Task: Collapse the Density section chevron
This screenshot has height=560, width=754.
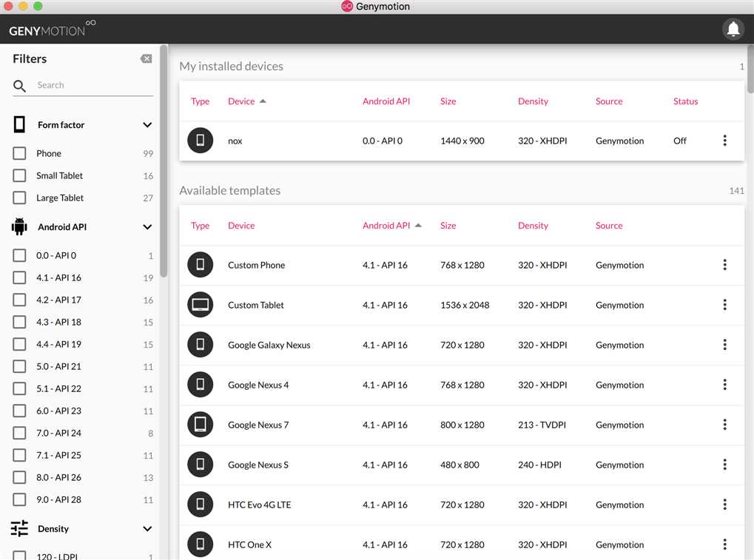Action: tap(147, 529)
